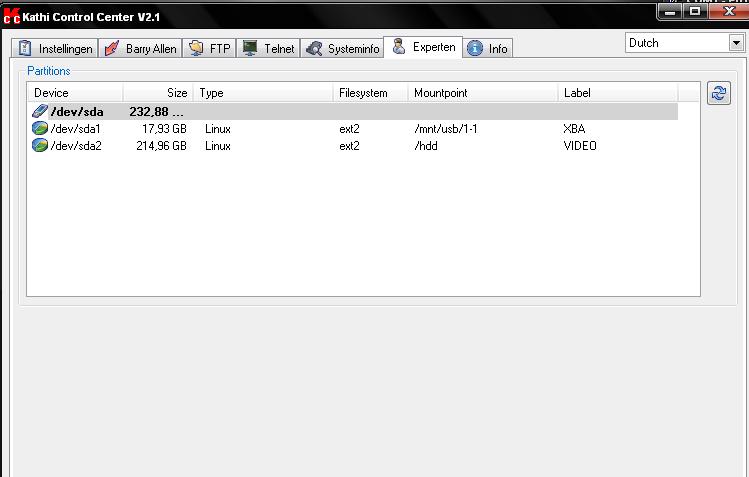Click the refresh partitions icon button
Viewport: 749px width, 477px height.
pos(718,93)
